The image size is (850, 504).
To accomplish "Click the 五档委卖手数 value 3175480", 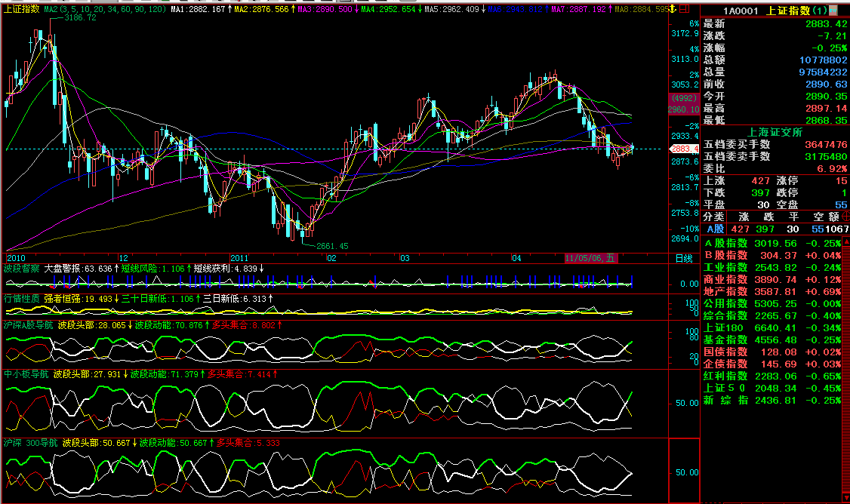I will 826,157.
